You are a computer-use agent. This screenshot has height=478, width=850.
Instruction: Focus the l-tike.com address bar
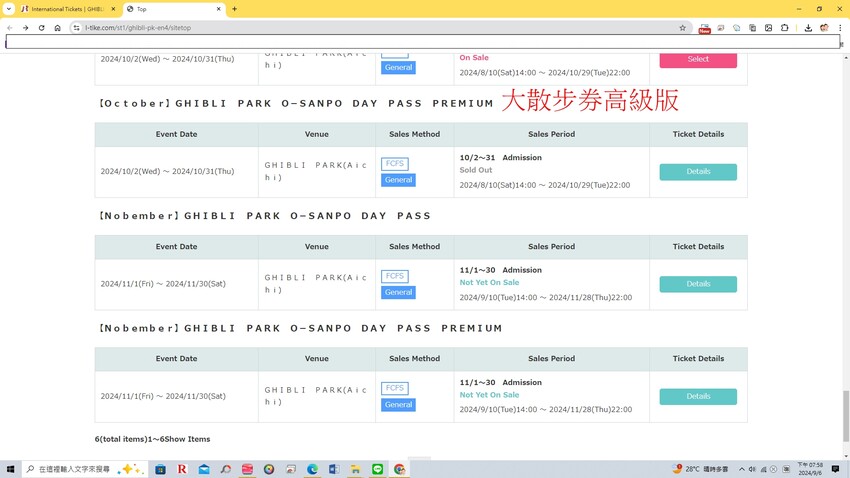point(379,28)
